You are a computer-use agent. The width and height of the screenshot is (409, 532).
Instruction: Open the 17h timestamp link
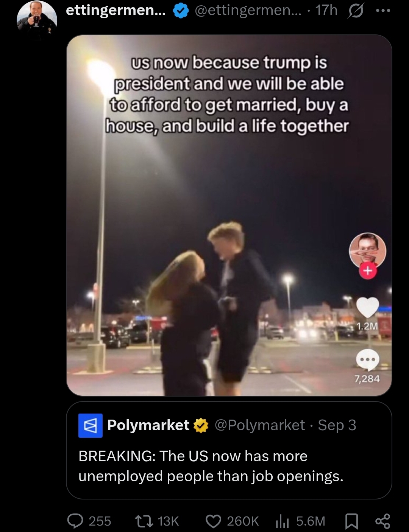tap(326, 11)
